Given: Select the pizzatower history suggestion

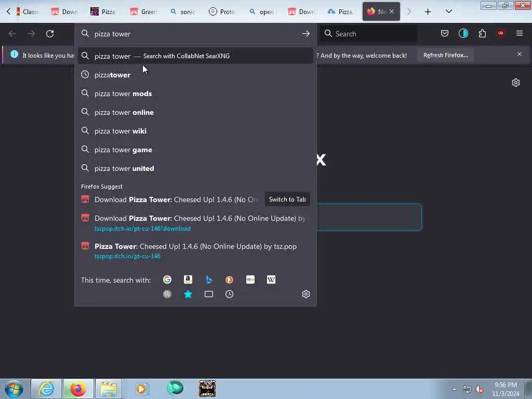Looking at the screenshot, I should 195,75.
